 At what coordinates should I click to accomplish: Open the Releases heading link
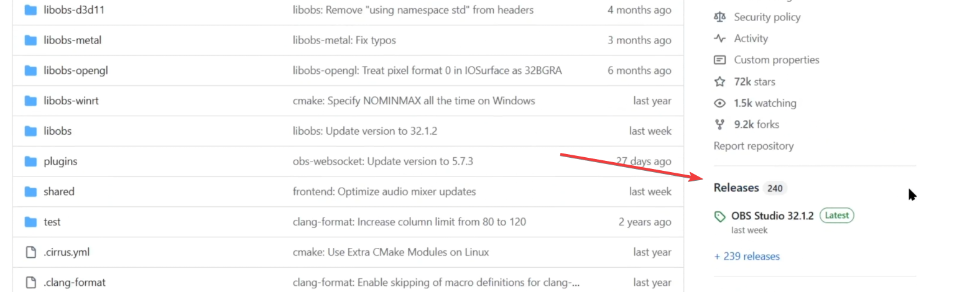pyautogui.click(x=736, y=188)
